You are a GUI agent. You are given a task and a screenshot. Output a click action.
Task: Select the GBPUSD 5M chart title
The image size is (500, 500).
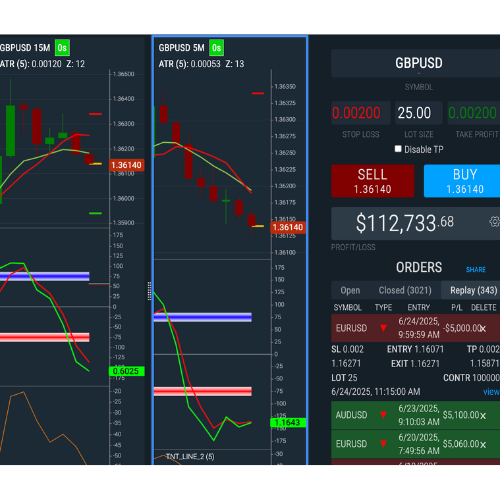point(181,48)
